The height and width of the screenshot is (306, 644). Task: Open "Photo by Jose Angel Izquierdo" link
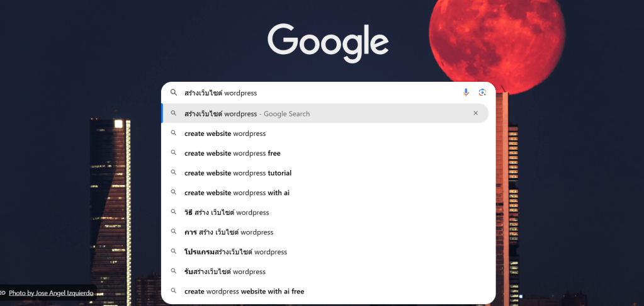[x=51, y=293]
